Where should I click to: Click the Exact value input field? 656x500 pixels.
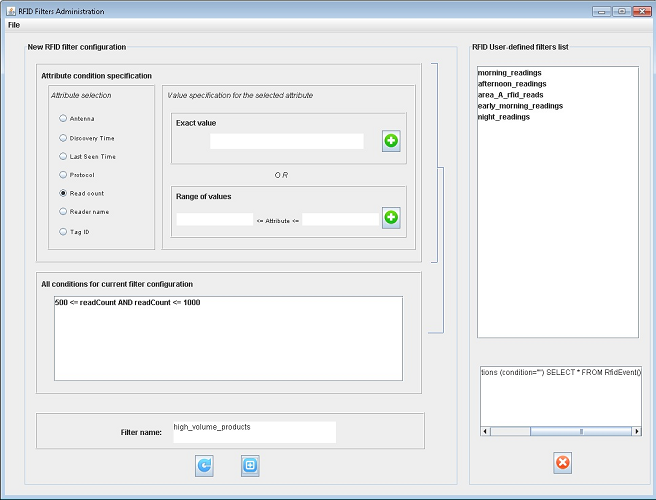(x=286, y=141)
